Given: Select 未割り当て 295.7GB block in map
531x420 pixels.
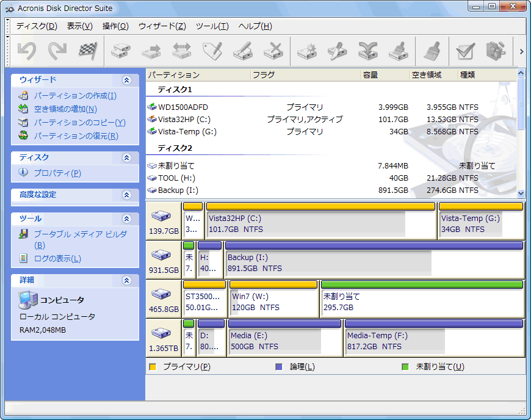Looking at the screenshot, I should (x=422, y=299).
